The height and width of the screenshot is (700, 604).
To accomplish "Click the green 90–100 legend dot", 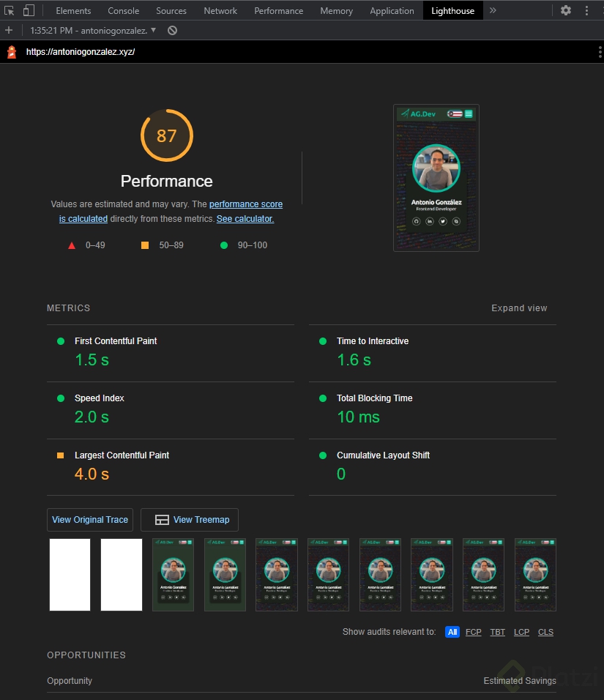I will tap(224, 245).
